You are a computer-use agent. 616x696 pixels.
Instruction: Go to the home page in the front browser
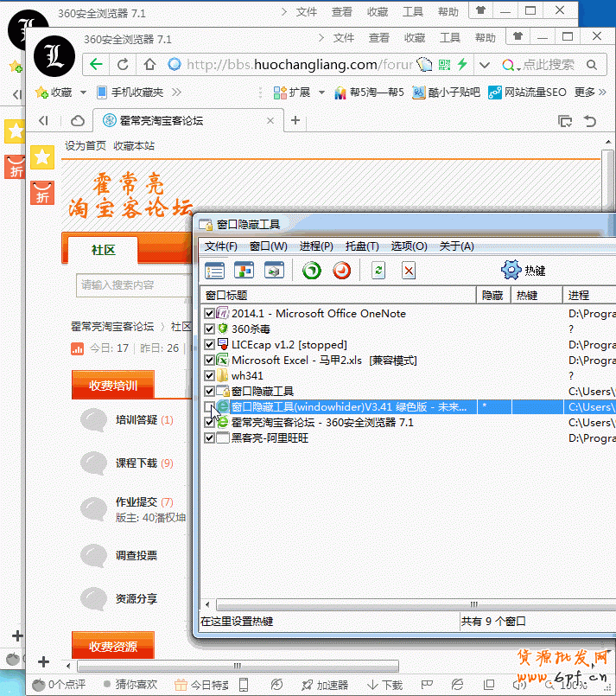[x=149, y=65]
